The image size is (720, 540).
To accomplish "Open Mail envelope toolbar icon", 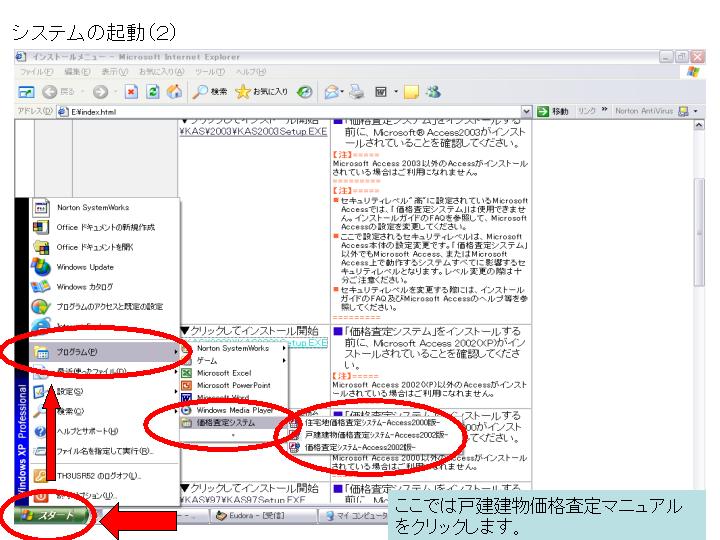I will [332, 92].
